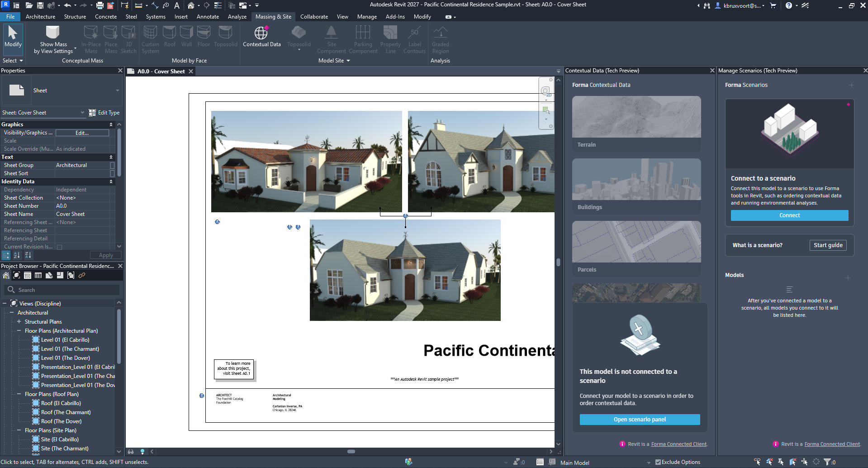Switch to the Collaborate ribbon tab
Image resolution: width=868 pixels, height=468 pixels.
(x=314, y=17)
